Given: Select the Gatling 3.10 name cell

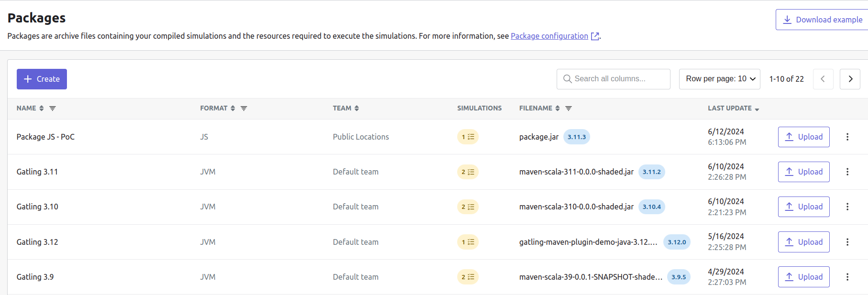Looking at the screenshot, I should click(x=37, y=207).
